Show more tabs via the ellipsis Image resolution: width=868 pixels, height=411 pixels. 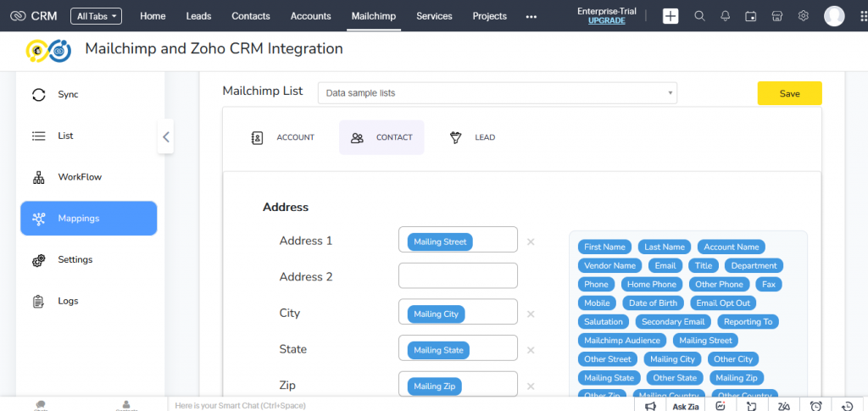click(x=531, y=17)
